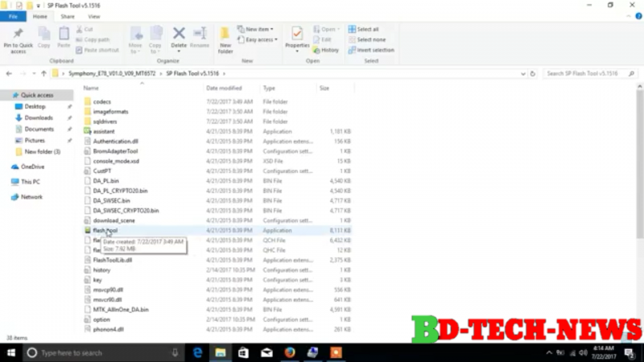
Task: Open Properties from the ribbon
Action: click(x=297, y=35)
